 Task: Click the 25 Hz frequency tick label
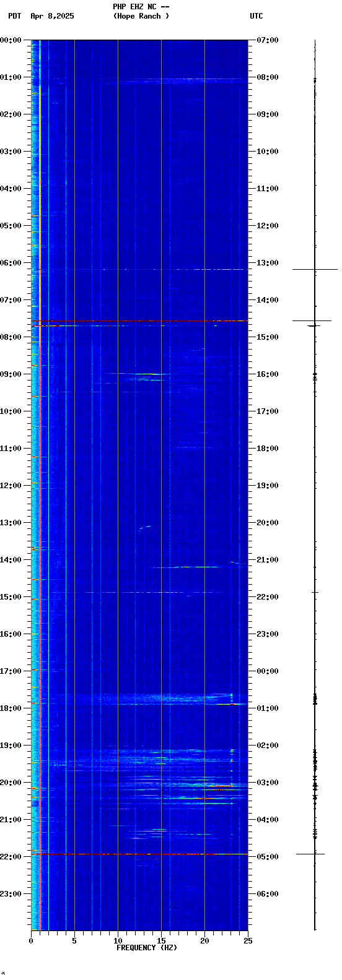coord(248,941)
